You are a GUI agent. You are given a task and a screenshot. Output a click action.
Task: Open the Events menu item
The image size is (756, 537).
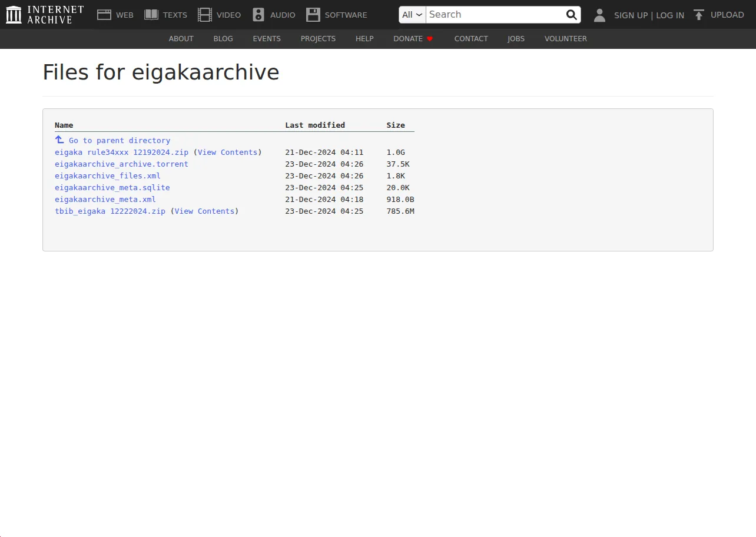point(267,39)
